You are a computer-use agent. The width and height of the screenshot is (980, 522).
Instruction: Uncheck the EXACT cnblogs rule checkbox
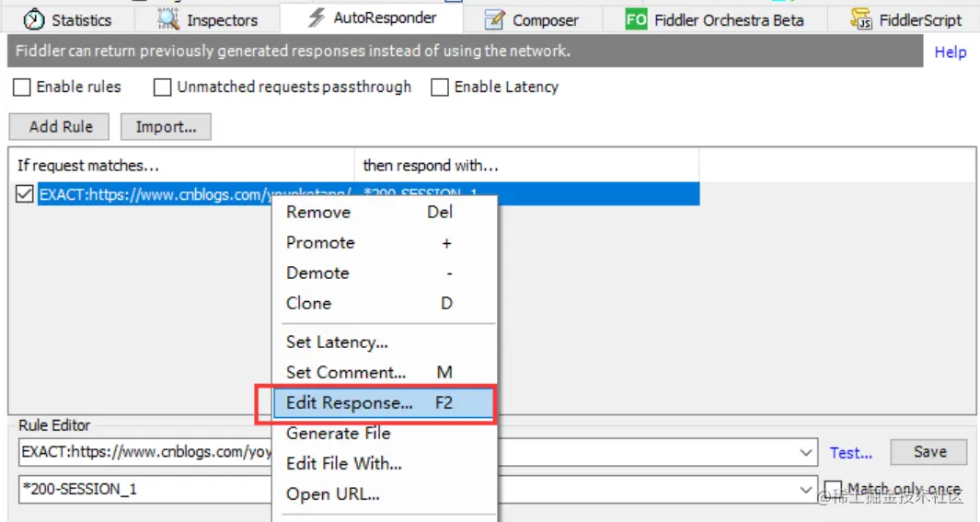pyautogui.click(x=24, y=194)
